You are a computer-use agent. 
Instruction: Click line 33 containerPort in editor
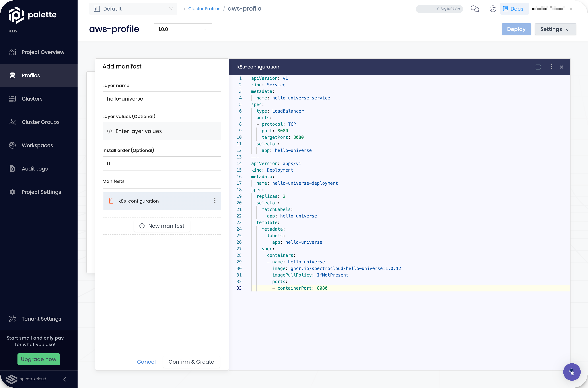300,288
